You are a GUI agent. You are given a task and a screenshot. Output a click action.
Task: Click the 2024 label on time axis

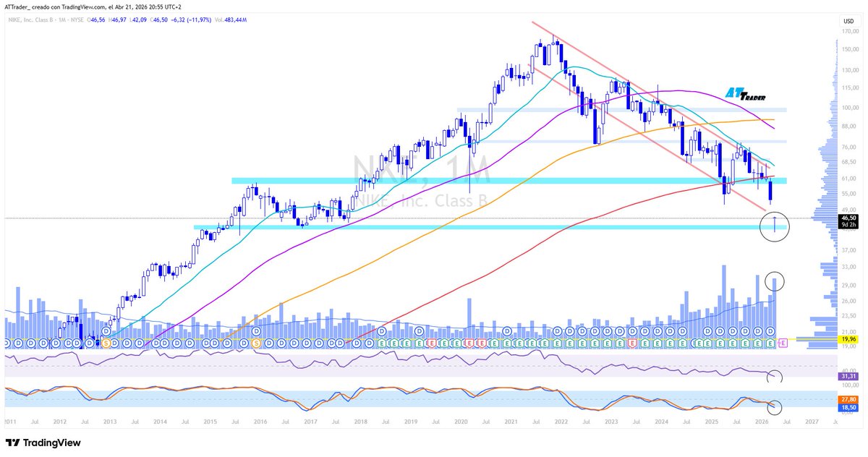660,421
